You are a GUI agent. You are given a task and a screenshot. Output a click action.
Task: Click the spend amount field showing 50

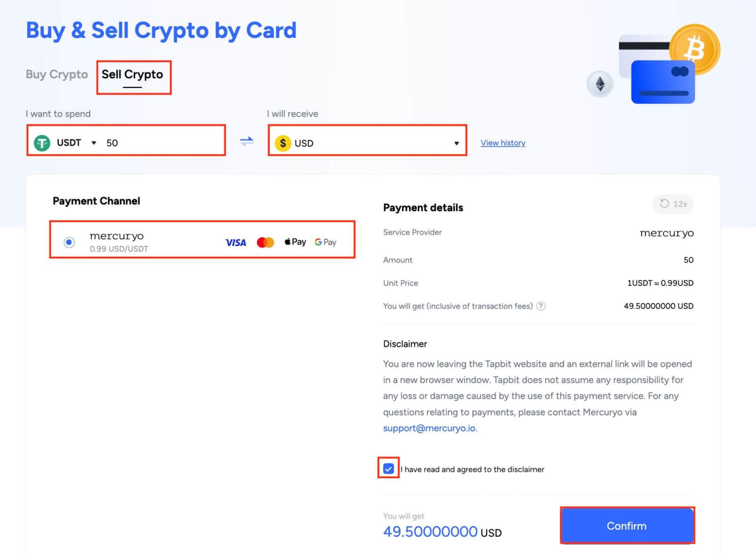pyautogui.click(x=142, y=143)
